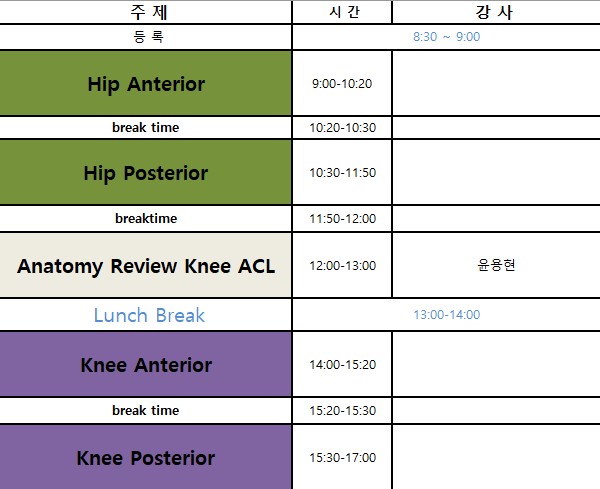Select the 11:50-12:00 time cell
Screen dimensions: 600x489
tap(342, 219)
